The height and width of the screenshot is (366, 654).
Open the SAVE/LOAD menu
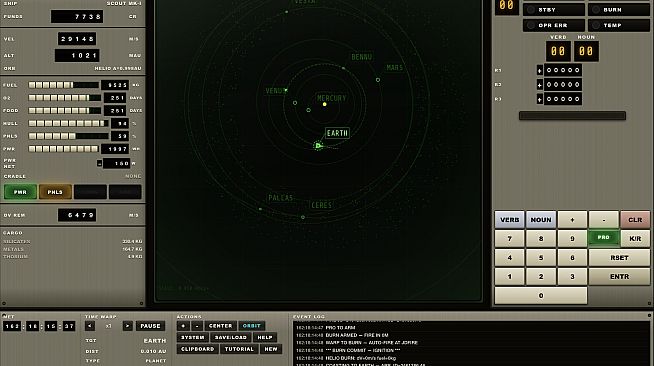click(x=231, y=337)
